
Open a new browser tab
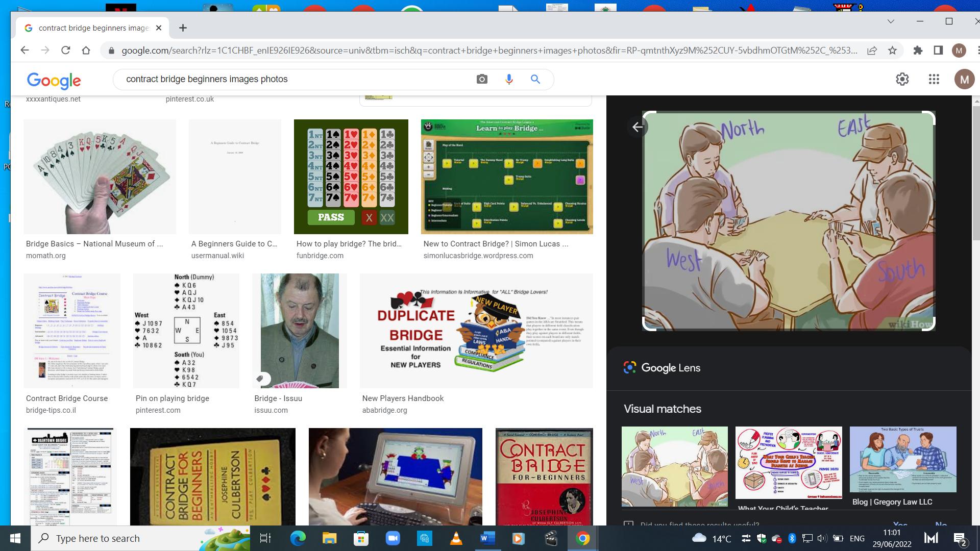tap(183, 28)
